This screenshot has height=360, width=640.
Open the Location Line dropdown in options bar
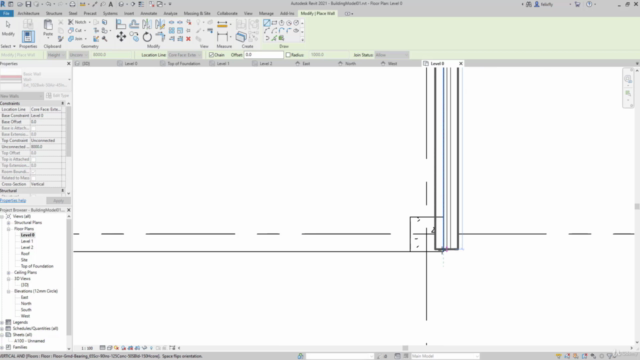click(x=184, y=55)
